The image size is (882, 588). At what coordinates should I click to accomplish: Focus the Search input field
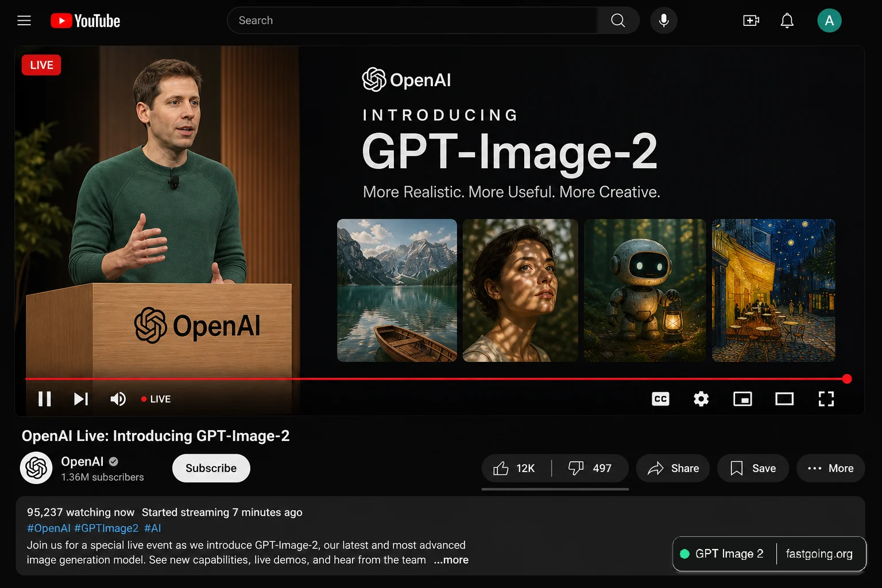(x=412, y=21)
